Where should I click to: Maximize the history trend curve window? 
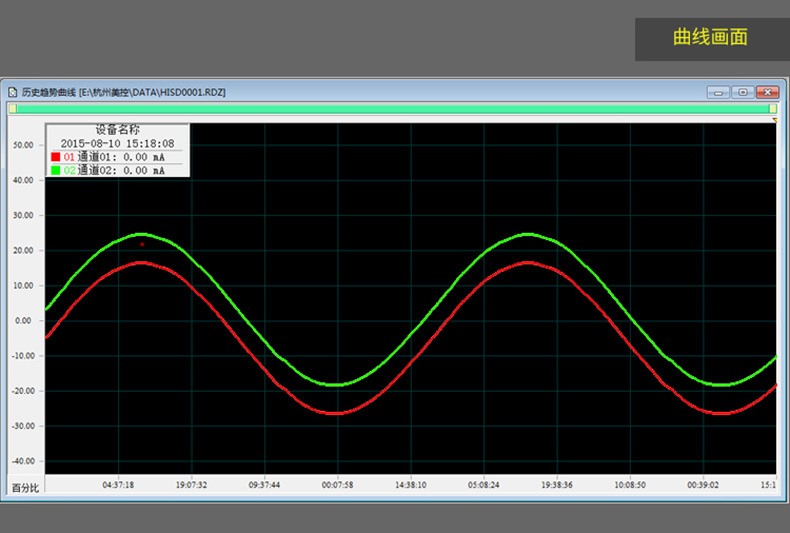tap(743, 92)
